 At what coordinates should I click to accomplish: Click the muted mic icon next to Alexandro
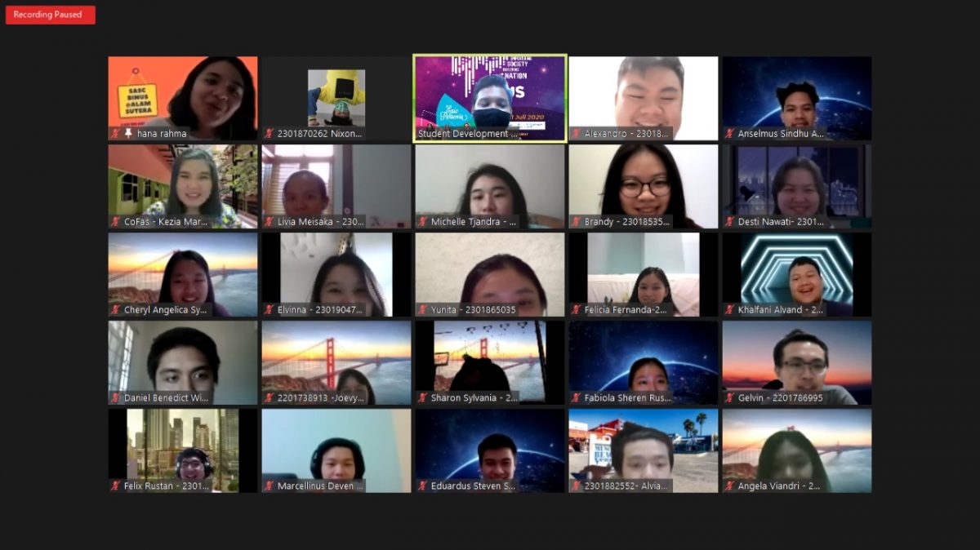pos(577,133)
